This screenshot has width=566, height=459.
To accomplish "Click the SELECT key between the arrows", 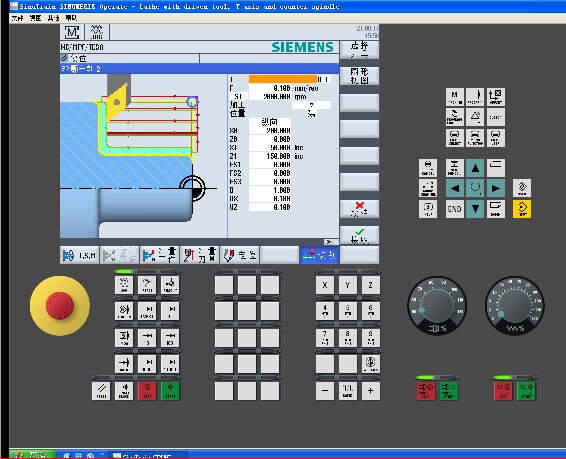I will (475, 188).
